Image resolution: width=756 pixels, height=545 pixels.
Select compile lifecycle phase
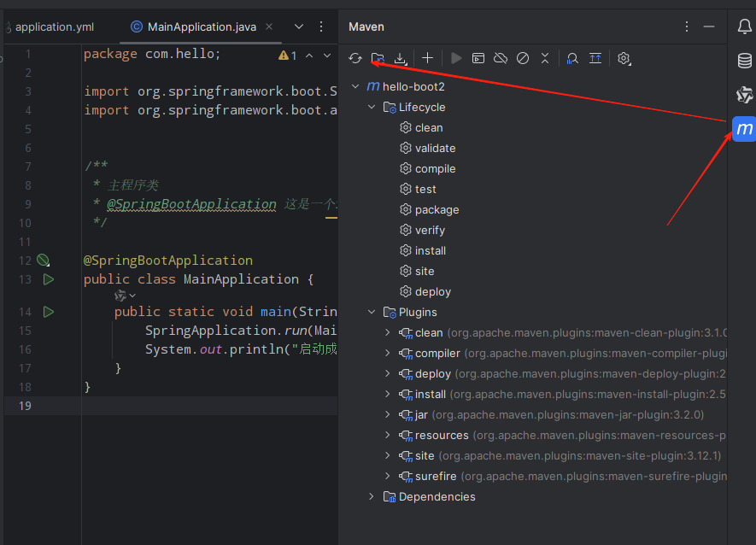pos(428,169)
